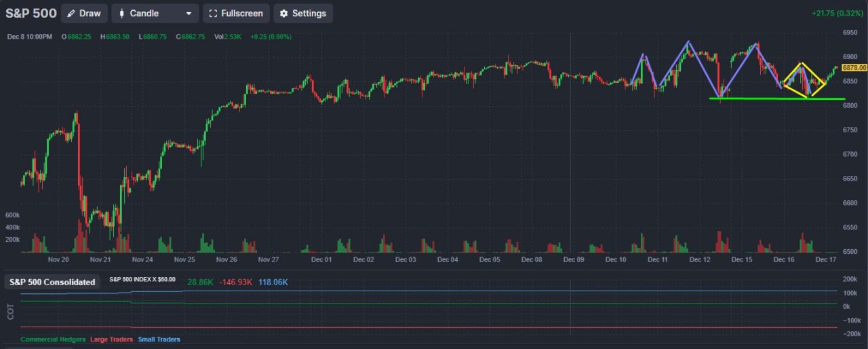Click the dropdown caret next to Candle
This screenshot has height=349, width=868.
coord(189,14)
